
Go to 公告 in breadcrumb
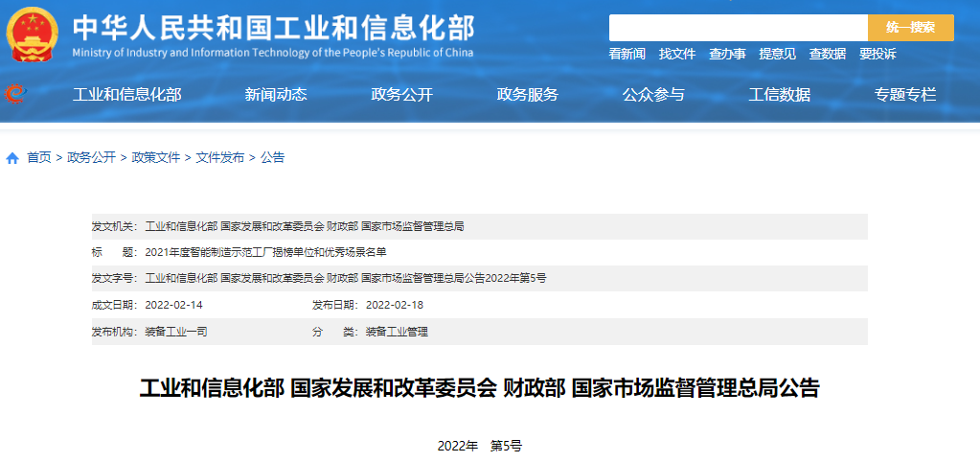pos(272,157)
